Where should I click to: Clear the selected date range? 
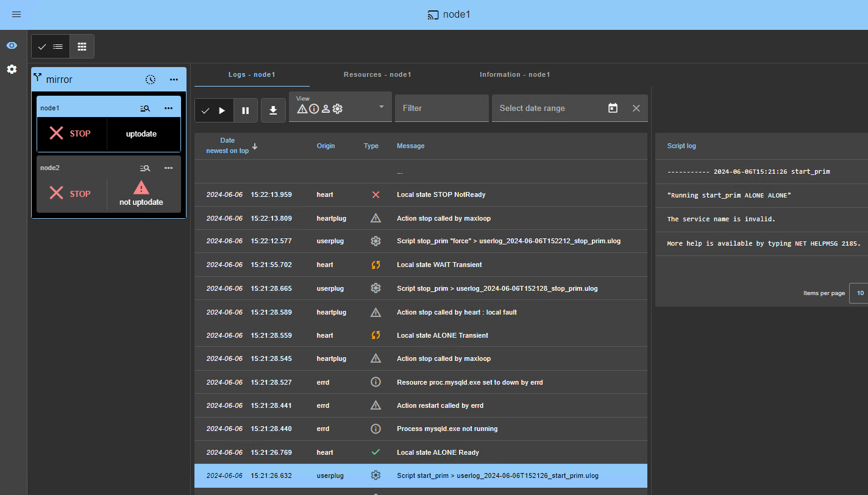click(636, 108)
